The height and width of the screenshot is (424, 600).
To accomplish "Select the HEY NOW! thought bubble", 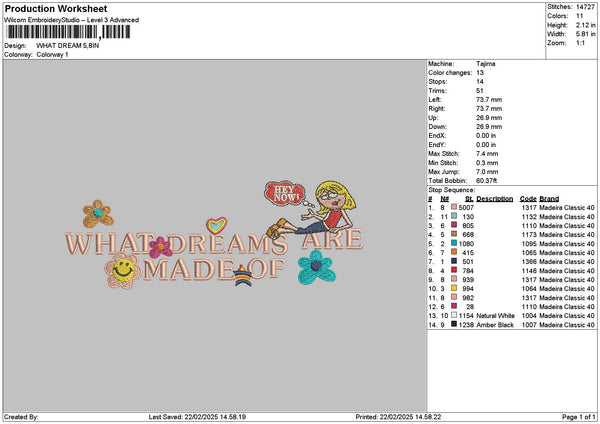I will point(285,193).
